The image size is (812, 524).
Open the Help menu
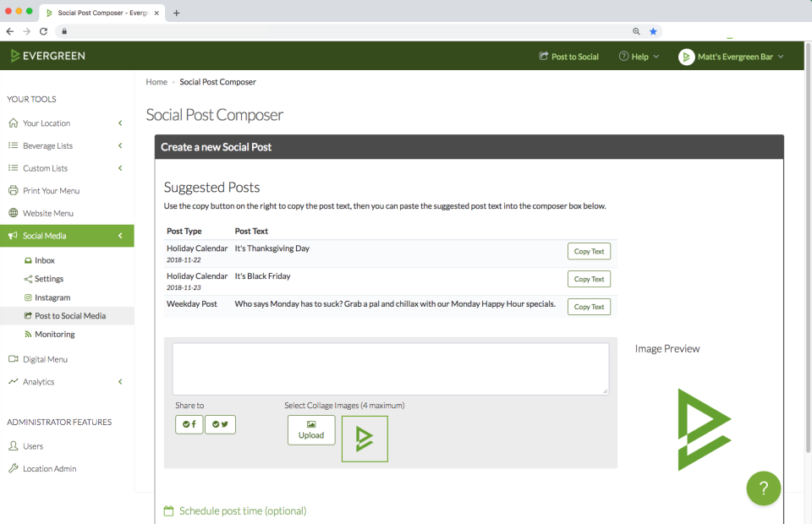(639, 57)
